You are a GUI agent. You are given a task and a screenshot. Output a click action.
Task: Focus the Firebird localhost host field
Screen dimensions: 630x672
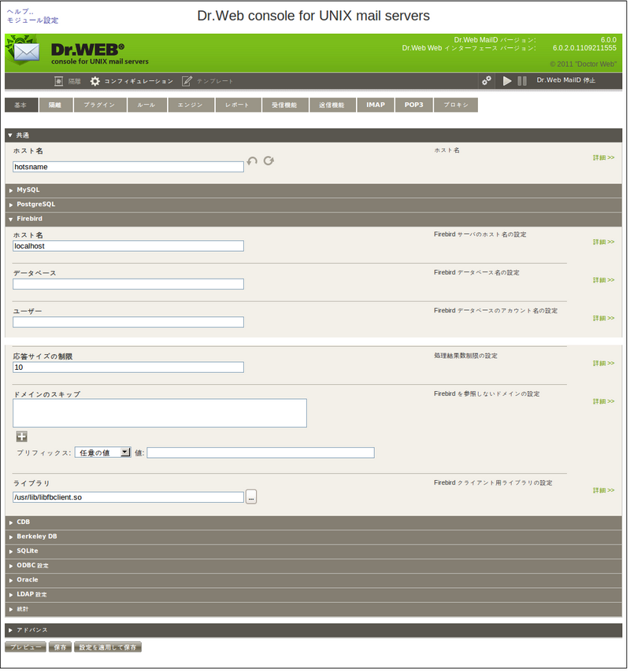pyautogui.click(x=128, y=247)
